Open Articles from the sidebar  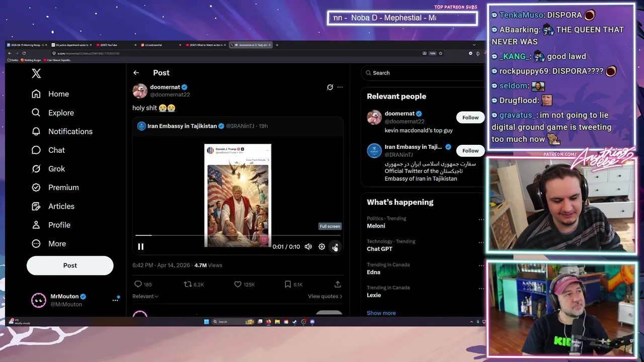point(53,206)
